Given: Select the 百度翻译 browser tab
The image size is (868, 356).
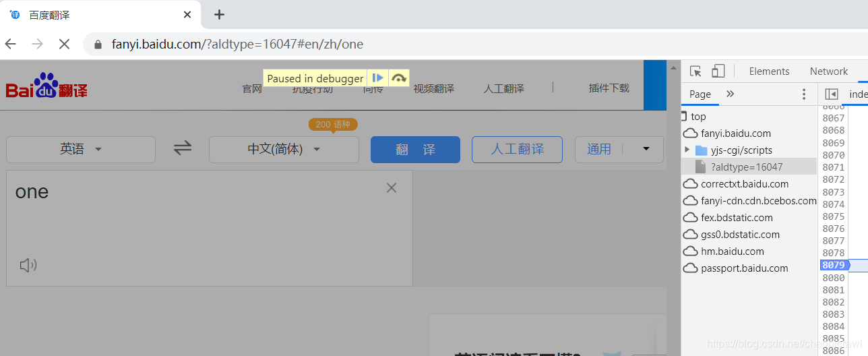Looking at the screenshot, I should 101,15.
